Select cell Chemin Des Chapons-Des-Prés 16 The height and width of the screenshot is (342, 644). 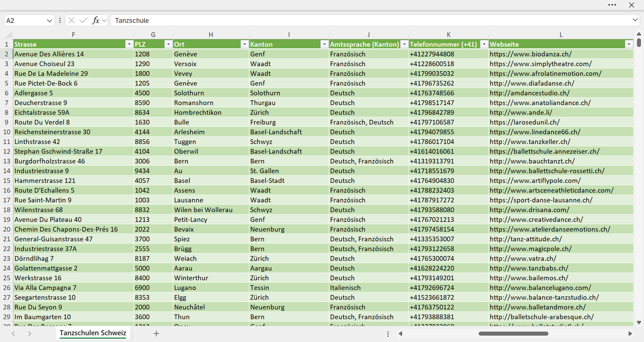pyautogui.click(x=73, y=229)
